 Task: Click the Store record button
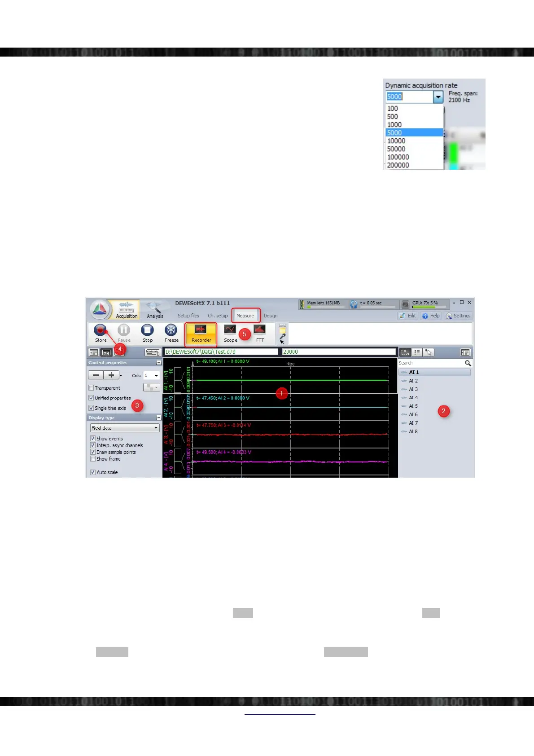(x=101, y=333)
